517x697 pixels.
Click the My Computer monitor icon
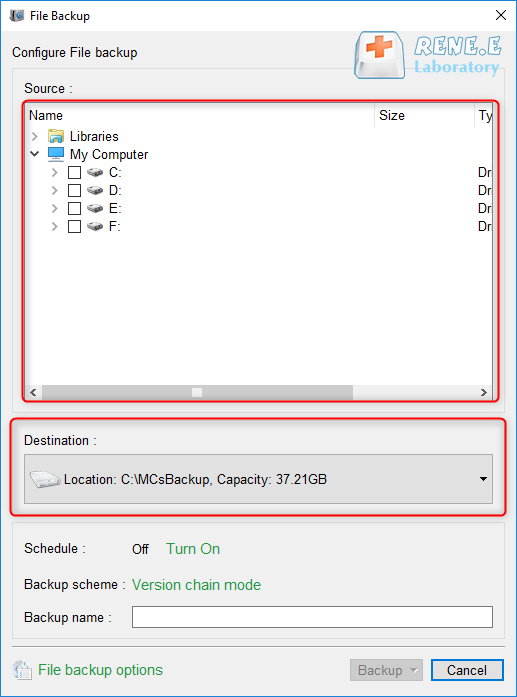tap(56, 154)
